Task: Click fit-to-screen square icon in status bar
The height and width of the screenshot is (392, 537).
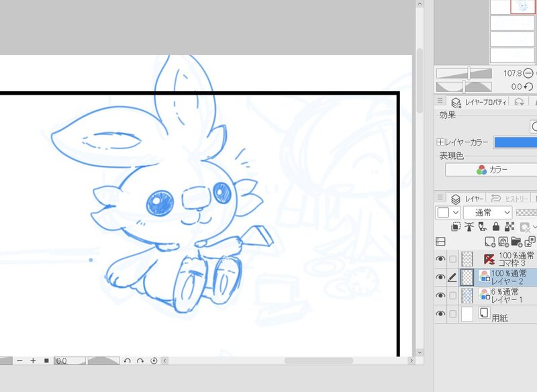Action: coord(46,360)
